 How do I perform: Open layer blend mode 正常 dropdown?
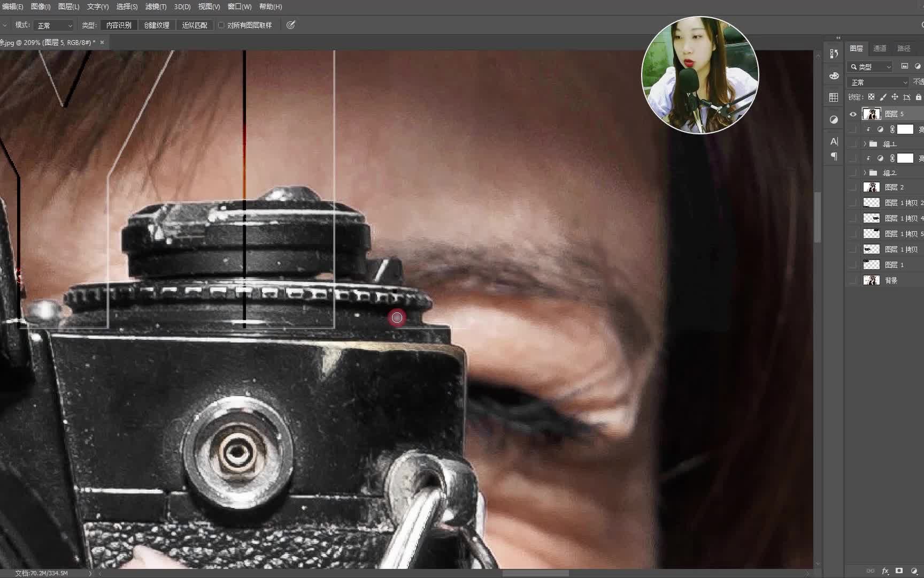tap(878, 82)
